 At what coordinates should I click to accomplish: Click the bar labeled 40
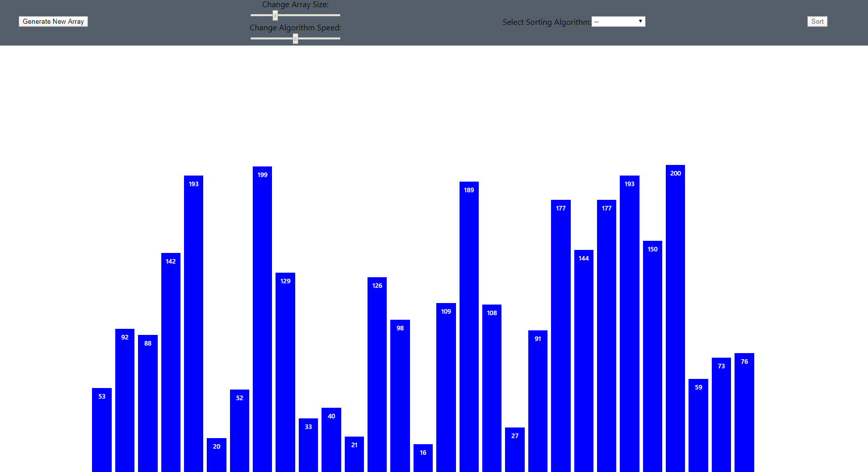click(331, 440)
